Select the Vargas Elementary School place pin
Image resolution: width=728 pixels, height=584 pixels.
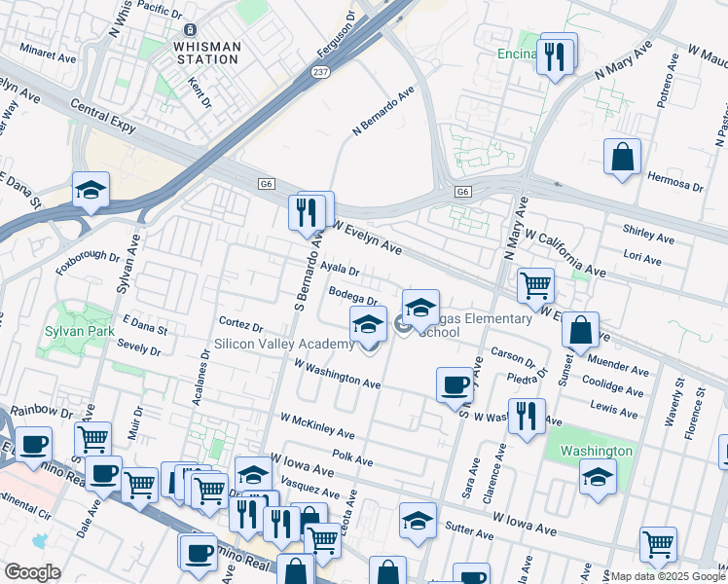[x=402, y=324]
